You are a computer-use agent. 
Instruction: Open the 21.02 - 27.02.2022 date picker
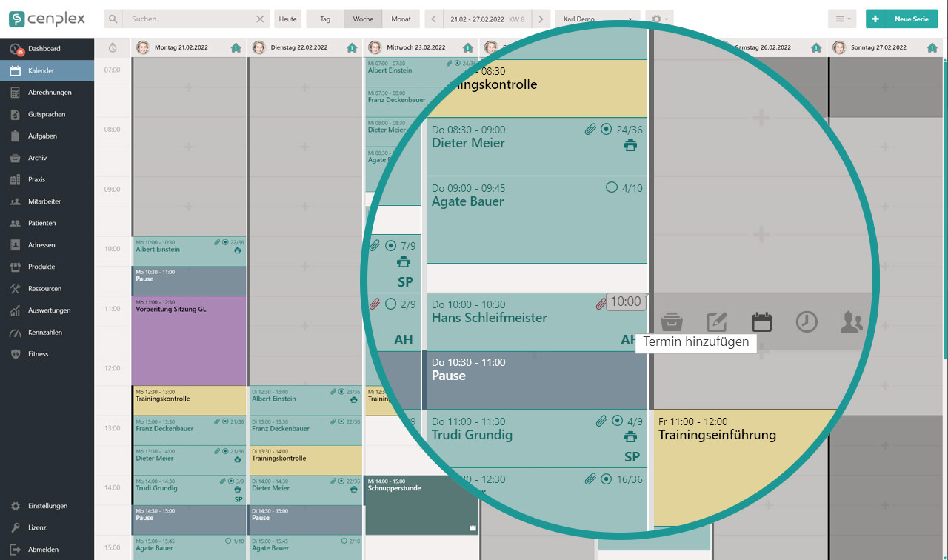coord(488,19)
